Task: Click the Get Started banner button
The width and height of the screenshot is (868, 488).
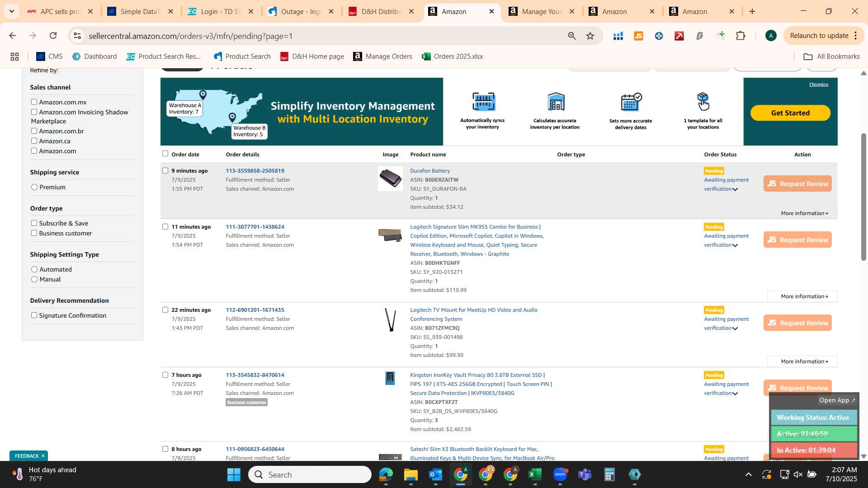Action: (790, 113)
